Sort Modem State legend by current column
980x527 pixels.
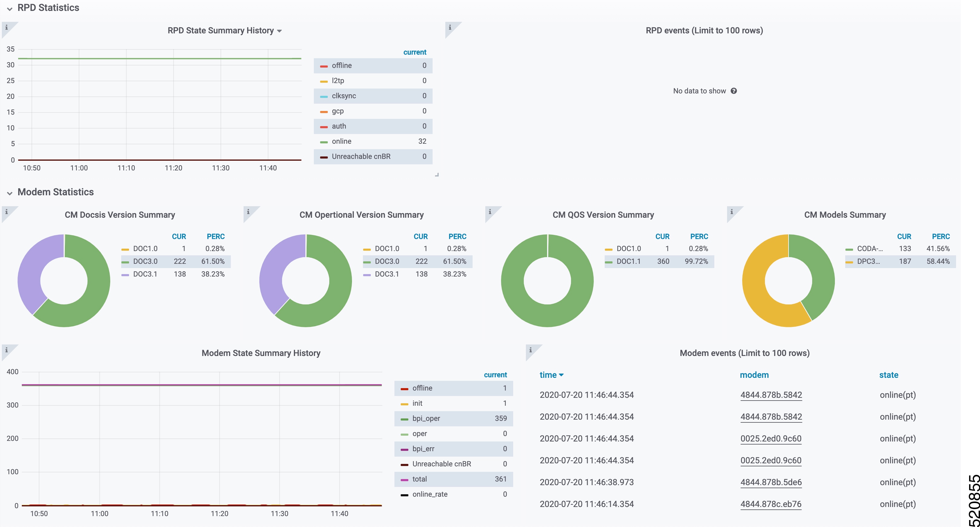tap(495, 375)
